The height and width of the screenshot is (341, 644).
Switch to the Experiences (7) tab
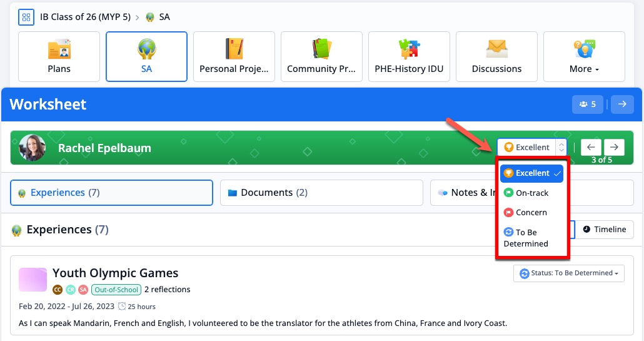tap(111, 193)
